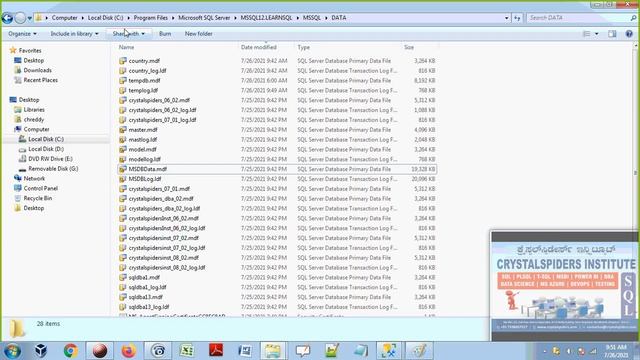
Task: Select the MSDBData.mdf file icon
Action: (122, 169)
